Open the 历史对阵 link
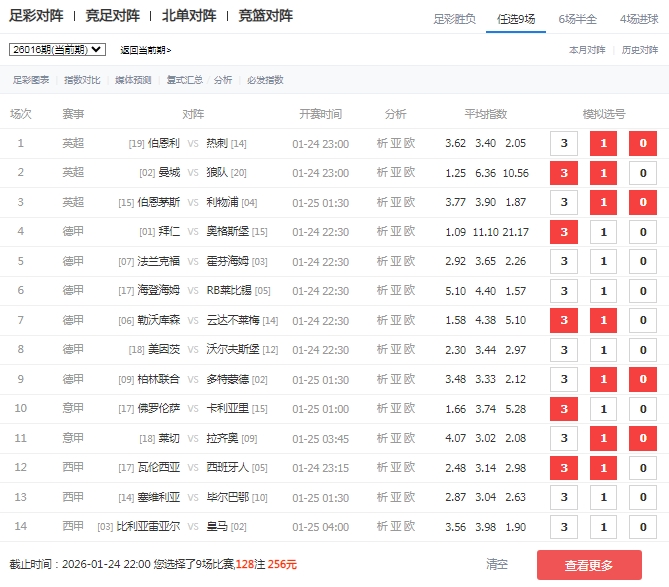 pyautogui.click(x=640, y=49)
